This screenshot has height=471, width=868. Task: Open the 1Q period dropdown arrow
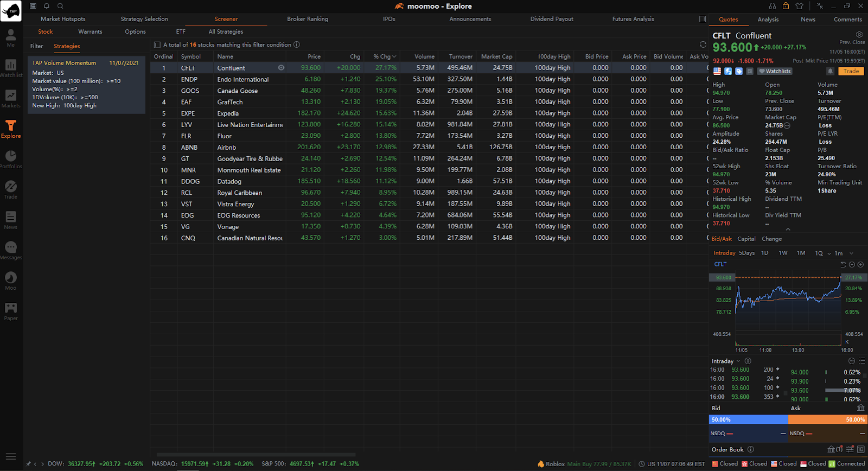point(829,253)
